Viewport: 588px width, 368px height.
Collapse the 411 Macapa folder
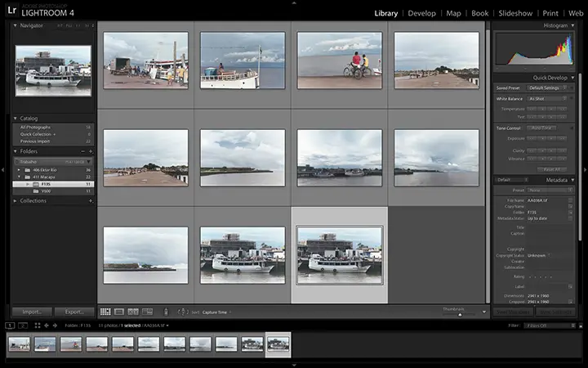pyautogui.click(x=19, y=177)
